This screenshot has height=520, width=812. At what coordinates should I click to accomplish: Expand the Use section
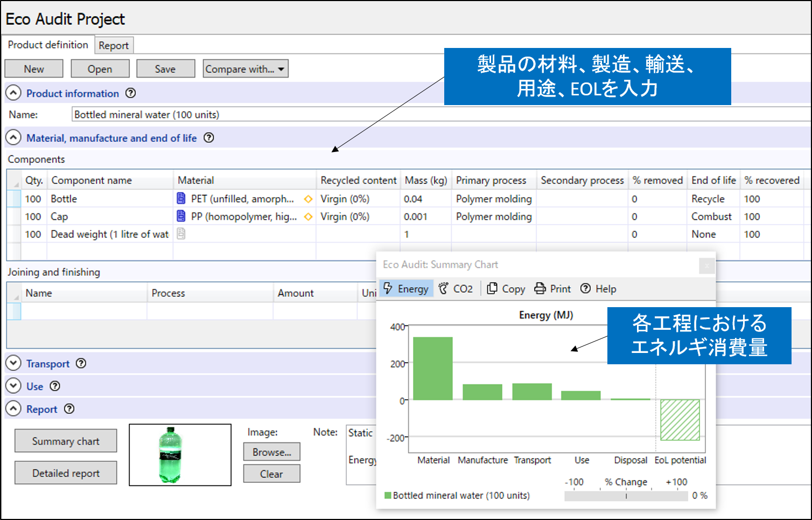(x=13, y=386)
